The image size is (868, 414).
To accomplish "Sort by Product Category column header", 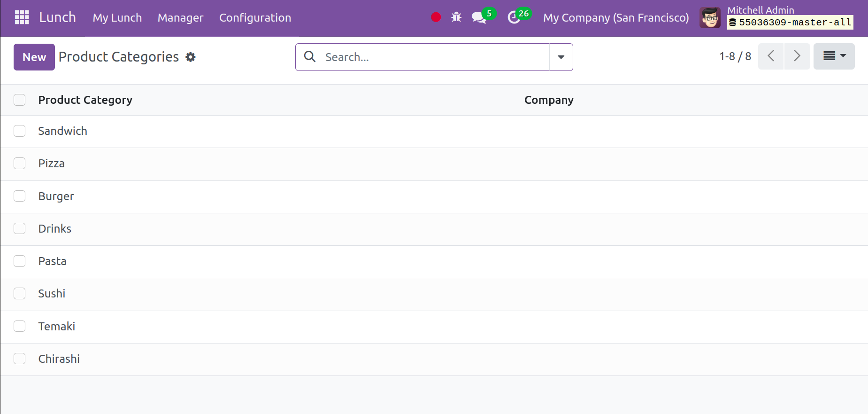I will (x=85, y=100).
